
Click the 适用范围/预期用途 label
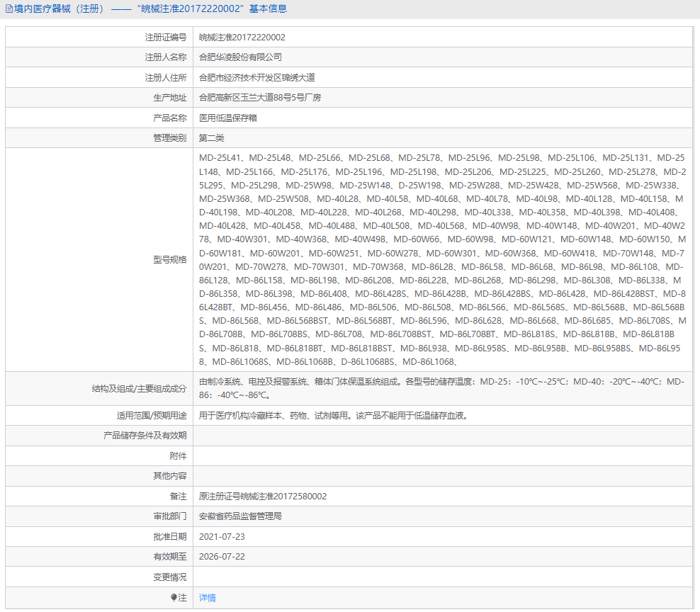click(152, 416)
